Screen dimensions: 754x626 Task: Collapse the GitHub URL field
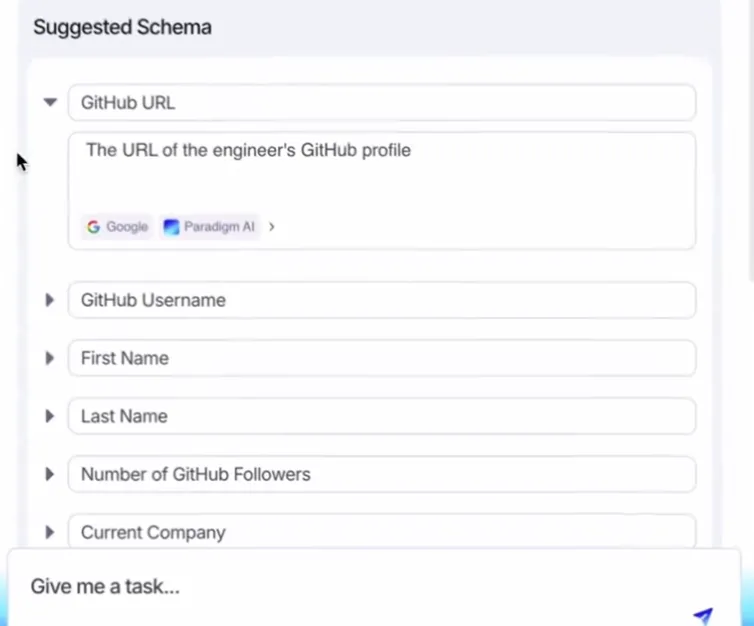coord(50,102)
